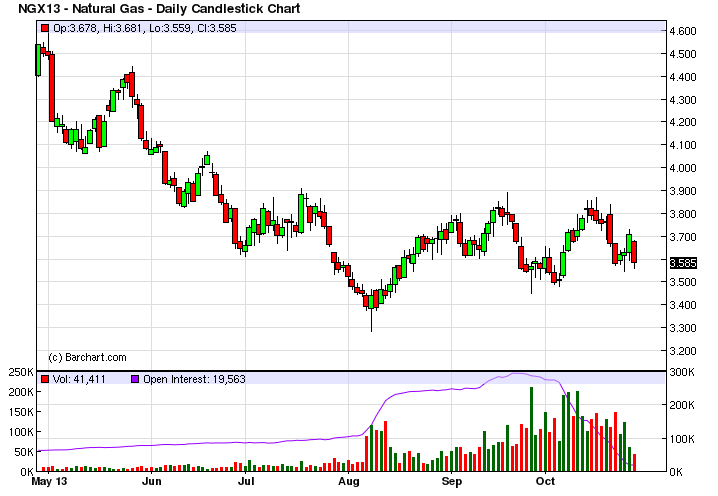Click the red OHLC legend square
This screenshot has height=496, width=718.
point(45,28)
